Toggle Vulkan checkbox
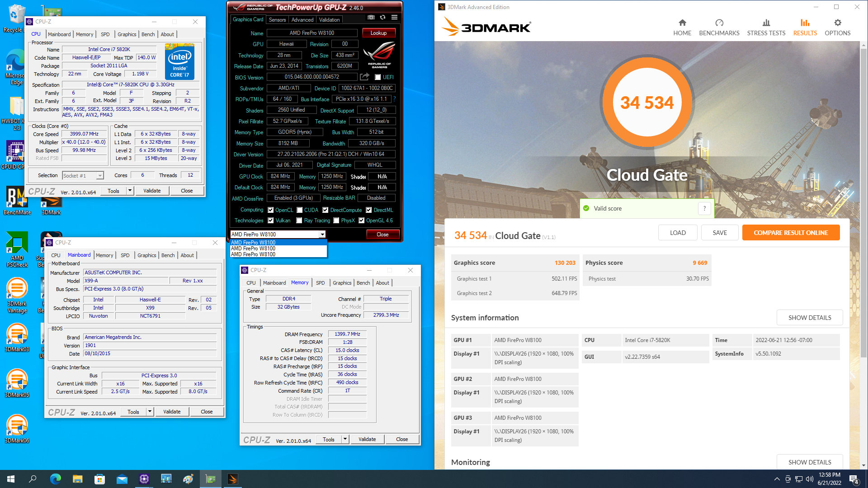 coord(270,221)
